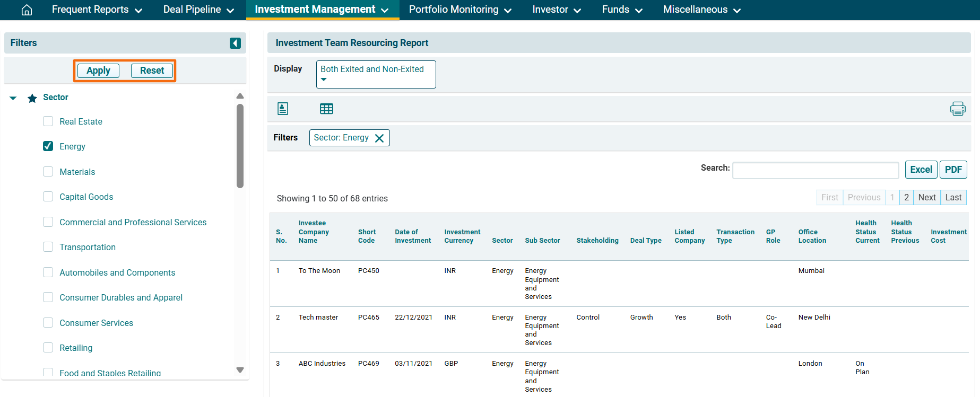
Task: Open the Display exited status dropdown
Action: (376, 74)
